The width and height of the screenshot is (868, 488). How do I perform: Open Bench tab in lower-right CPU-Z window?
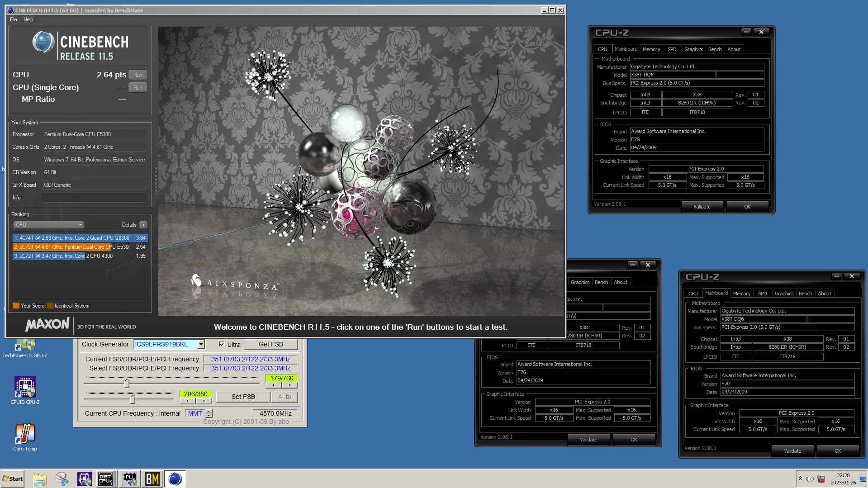click(805, 294)
